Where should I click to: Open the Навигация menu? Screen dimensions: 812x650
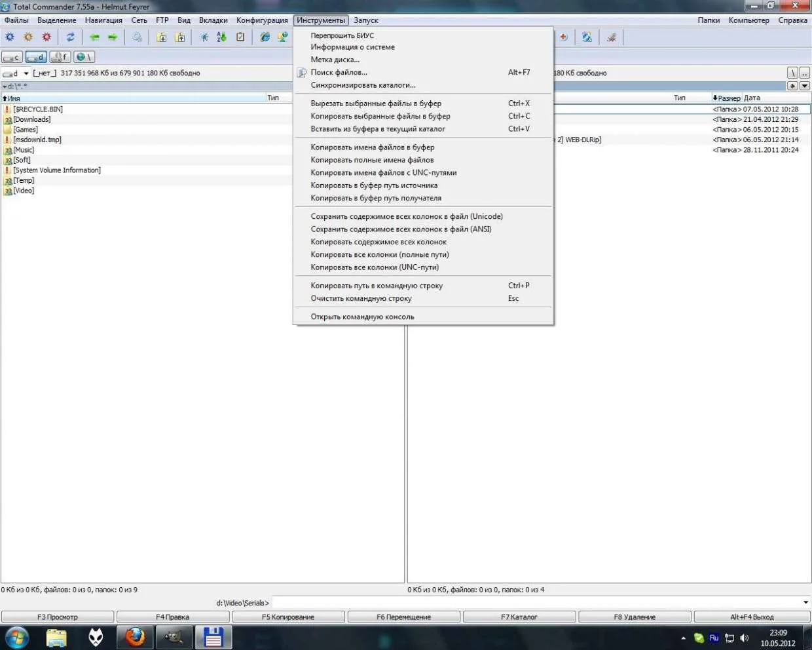coord(103,20)
